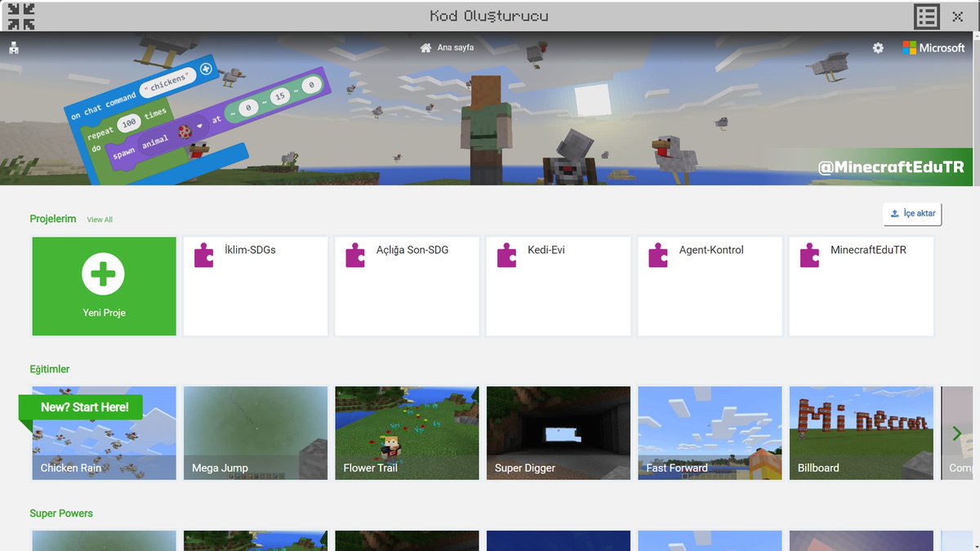Open the Kedi-Evi project

pyautogui.click(x=559, y=287)
